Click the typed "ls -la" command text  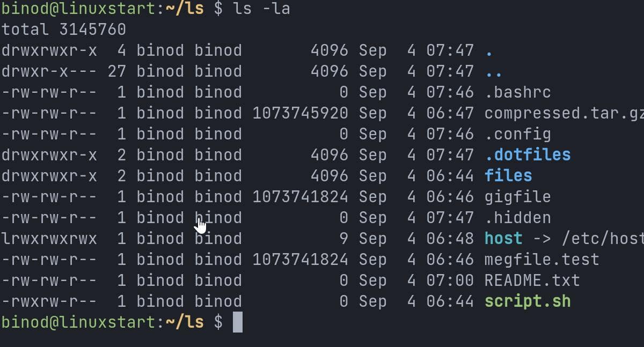262,9
